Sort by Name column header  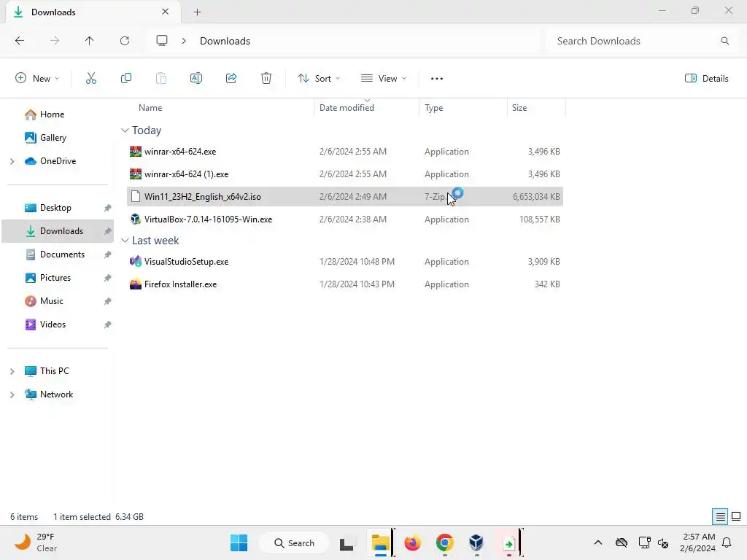[x=150, y=108]
